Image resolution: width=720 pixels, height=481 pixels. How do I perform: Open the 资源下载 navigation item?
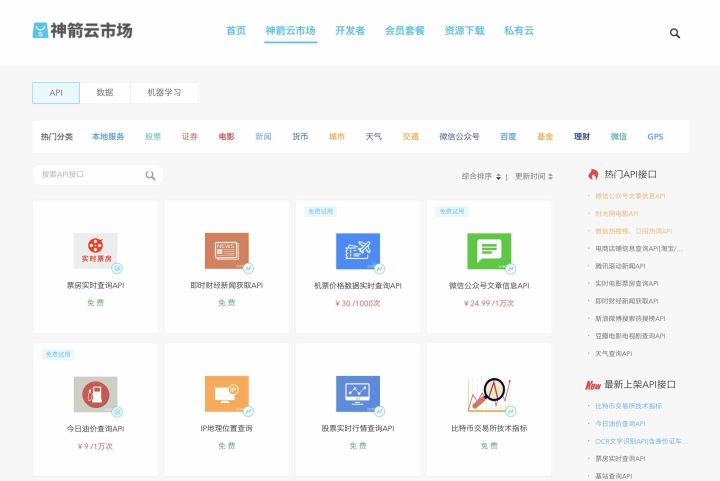pyautogui.click(x=464, y=31)
